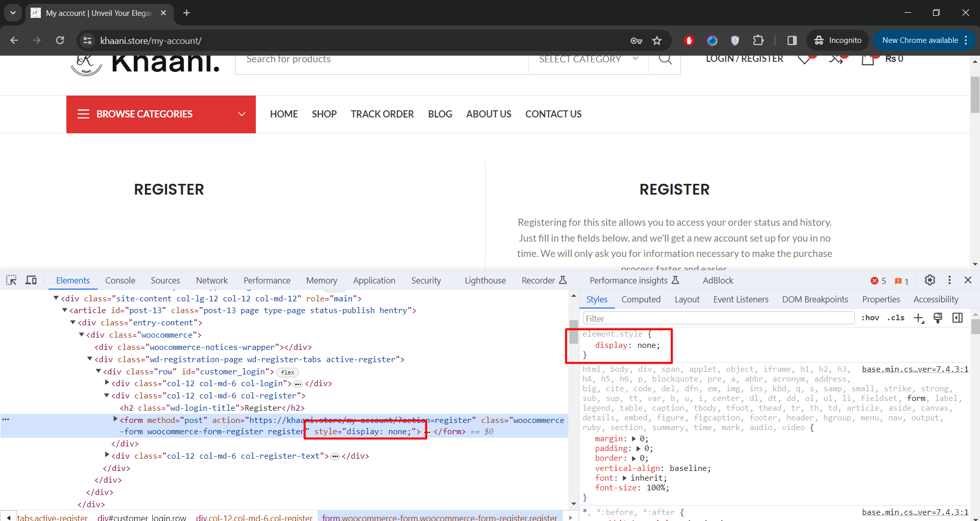Close the My account tab
This screenshot has height=521, width=980.
[x=163, y=13]
